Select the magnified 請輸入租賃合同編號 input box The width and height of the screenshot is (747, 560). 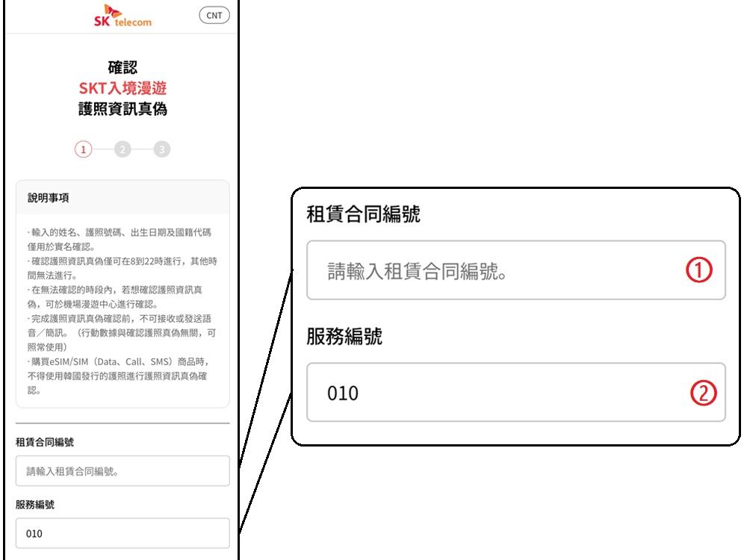[515, 268]
